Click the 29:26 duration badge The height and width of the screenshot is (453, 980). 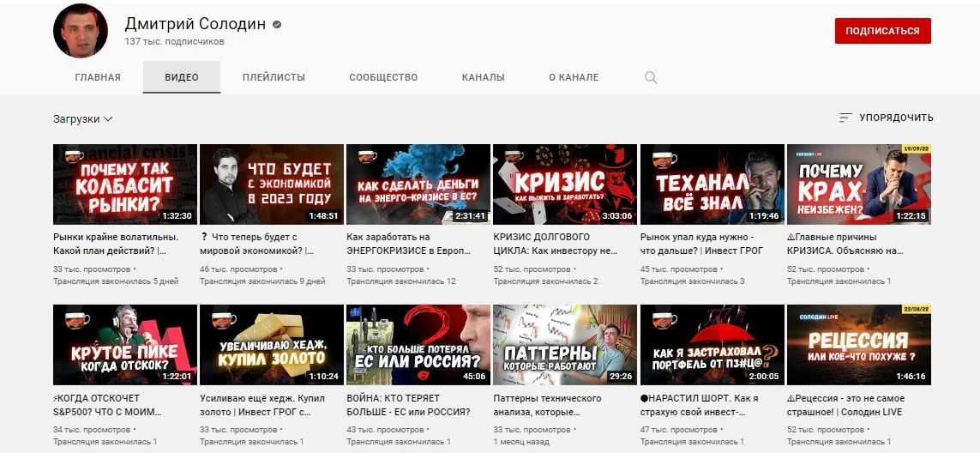point(621,376)
